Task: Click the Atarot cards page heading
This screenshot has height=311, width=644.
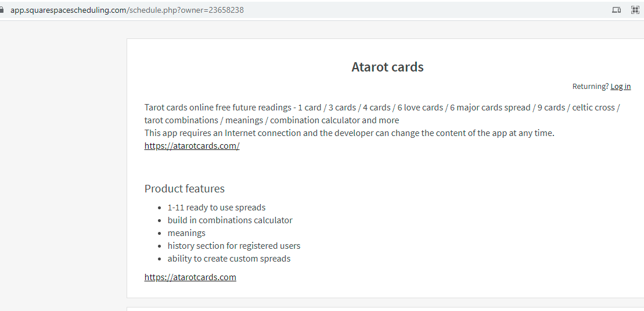Action: coord(387,67)
